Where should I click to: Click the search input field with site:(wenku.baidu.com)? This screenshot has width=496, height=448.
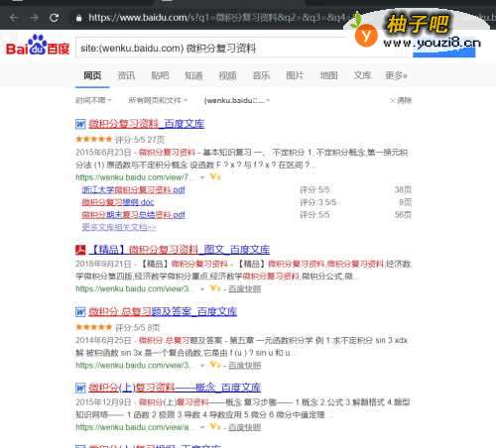(x=211, y=49)
